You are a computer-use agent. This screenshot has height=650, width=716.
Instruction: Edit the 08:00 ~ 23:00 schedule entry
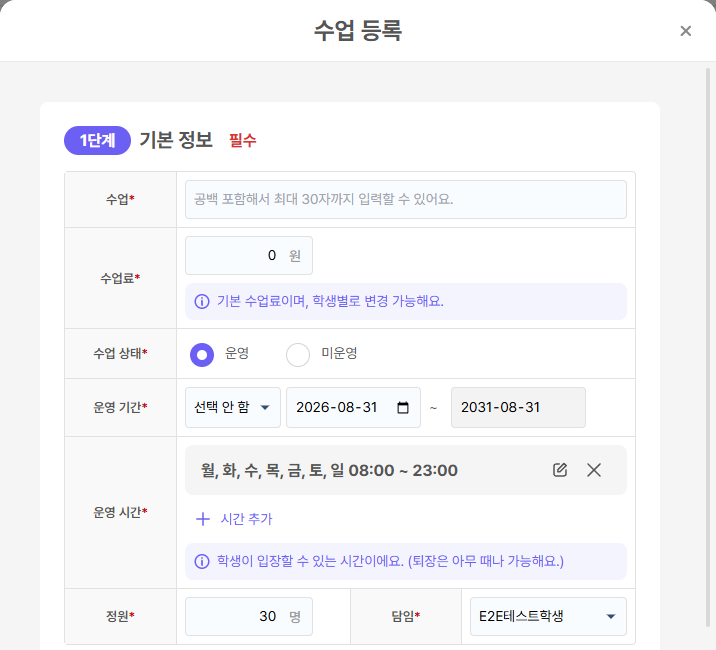[x=560, y=470]
